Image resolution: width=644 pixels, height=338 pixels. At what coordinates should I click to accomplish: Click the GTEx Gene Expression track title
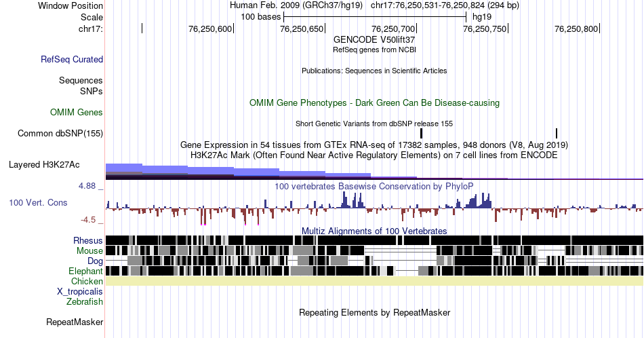374,145
